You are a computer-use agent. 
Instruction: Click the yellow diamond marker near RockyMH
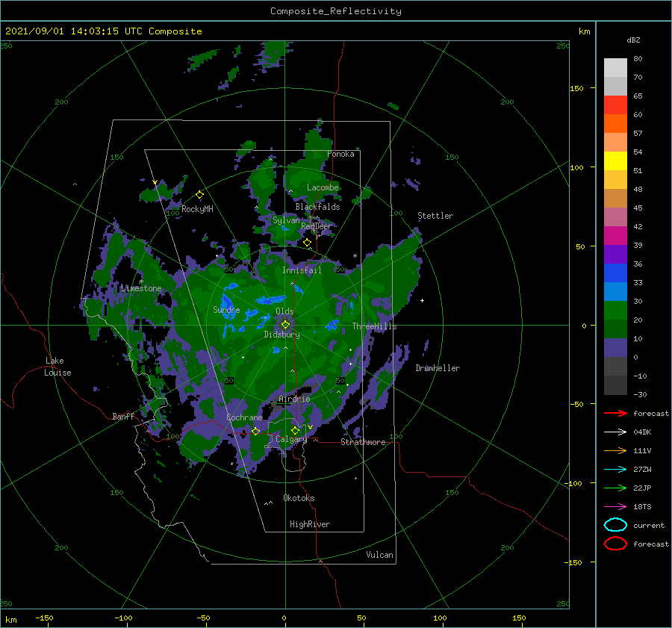pyautogui.click(x=199, y=195)
